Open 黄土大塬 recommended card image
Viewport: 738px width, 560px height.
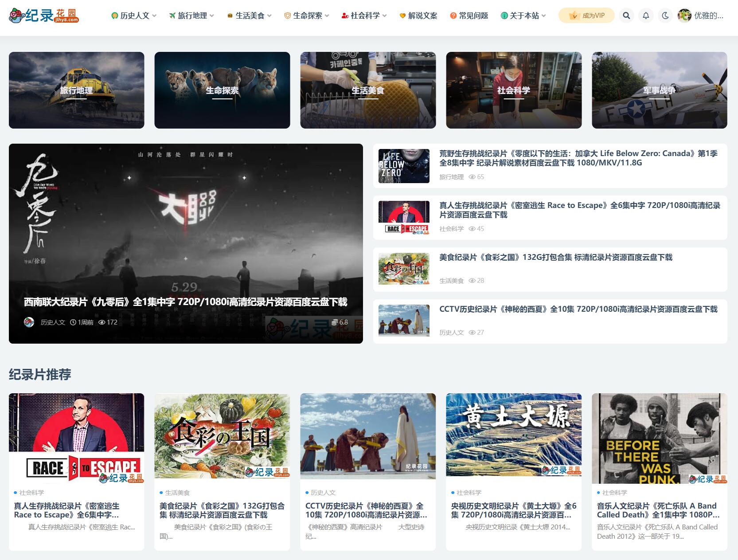coord(514,435)
